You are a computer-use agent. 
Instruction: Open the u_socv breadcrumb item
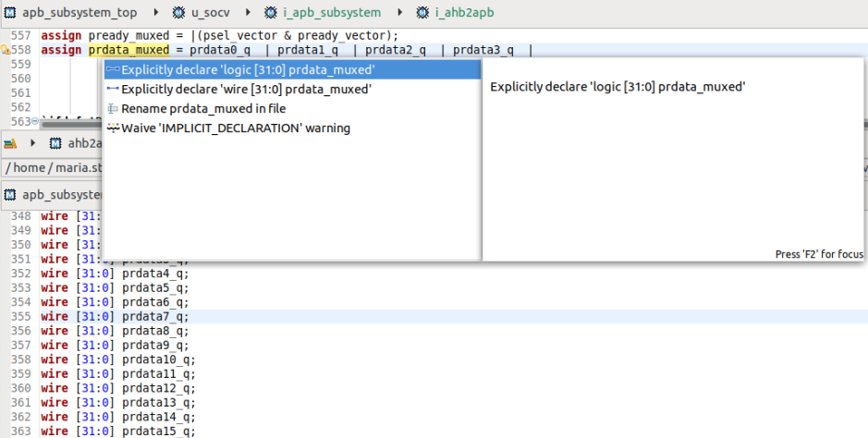[x=211, y=12]
